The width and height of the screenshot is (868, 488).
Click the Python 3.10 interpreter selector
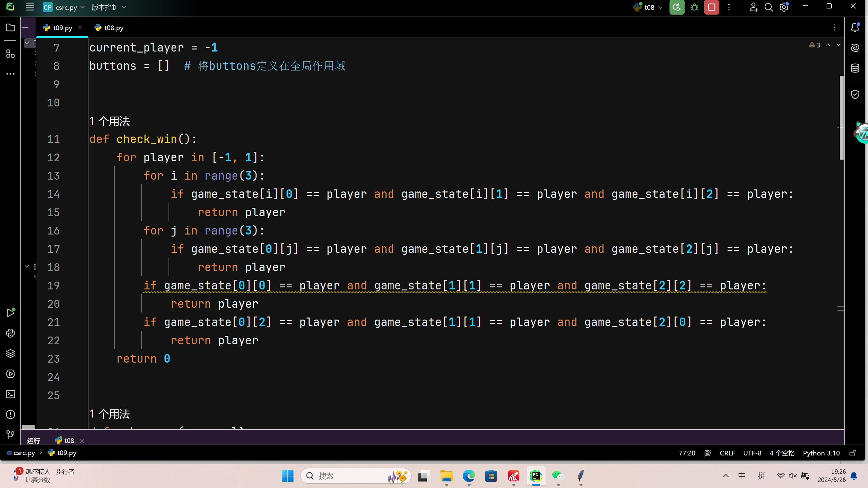pos(821,453)
